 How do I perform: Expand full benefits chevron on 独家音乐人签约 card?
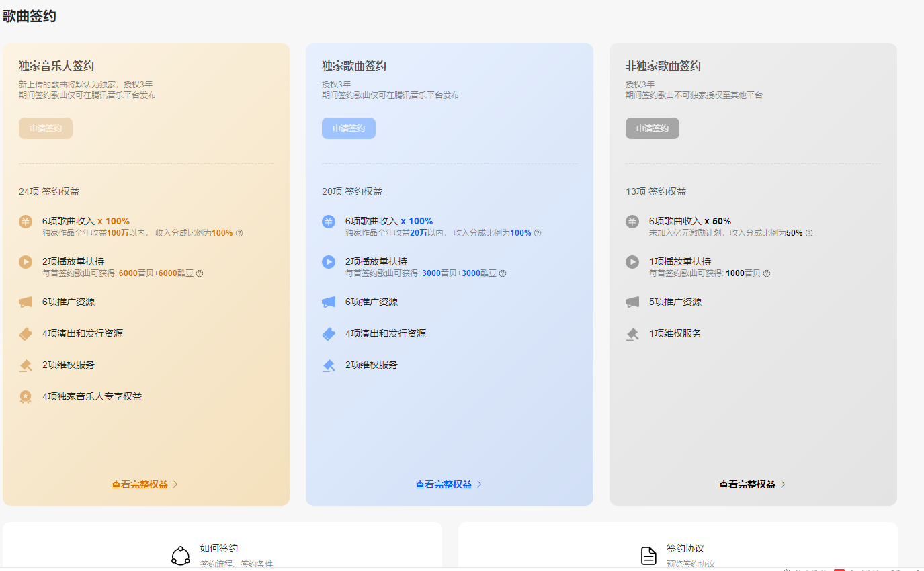(x=177, y=484)
